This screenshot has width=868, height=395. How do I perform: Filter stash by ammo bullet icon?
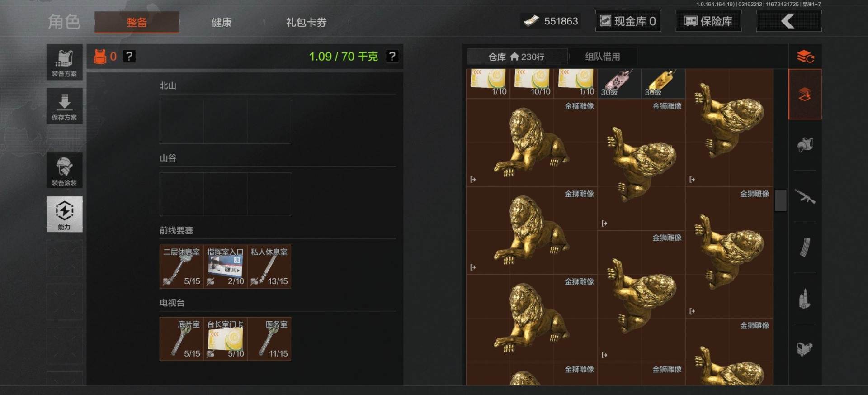click(x=805, y=299)
